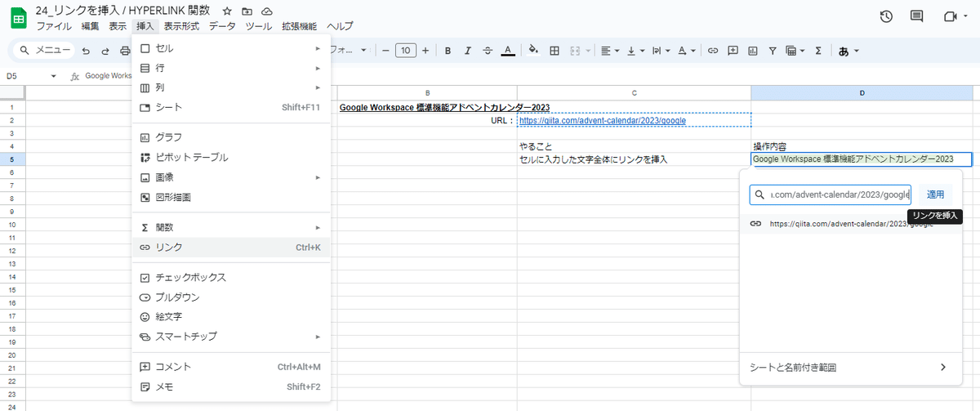
Task: Expand the スマートチップ submenu
Action: coord(231,337)
